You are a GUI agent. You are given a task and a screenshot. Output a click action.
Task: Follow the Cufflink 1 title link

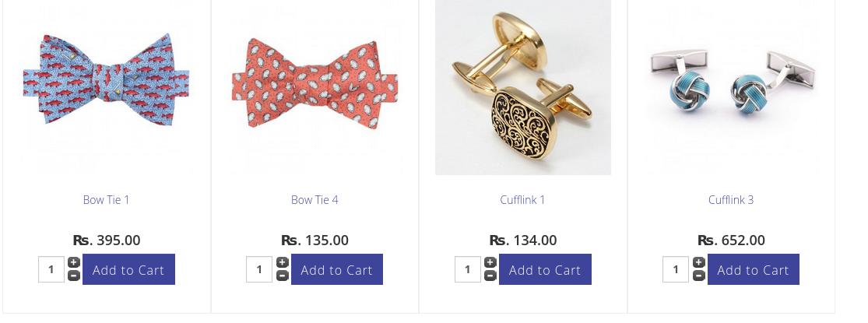tap(522, 200)
